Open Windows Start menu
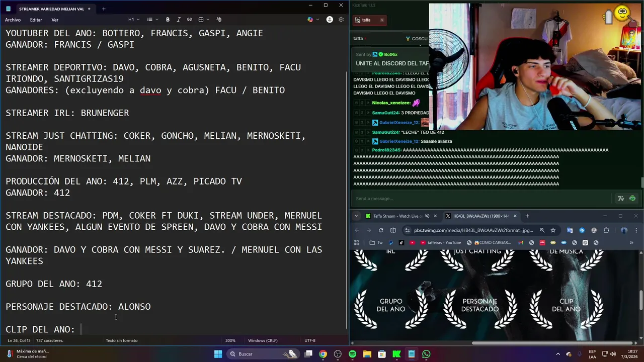644x362 pixels. pyautogui.click(x=218, y=354)
